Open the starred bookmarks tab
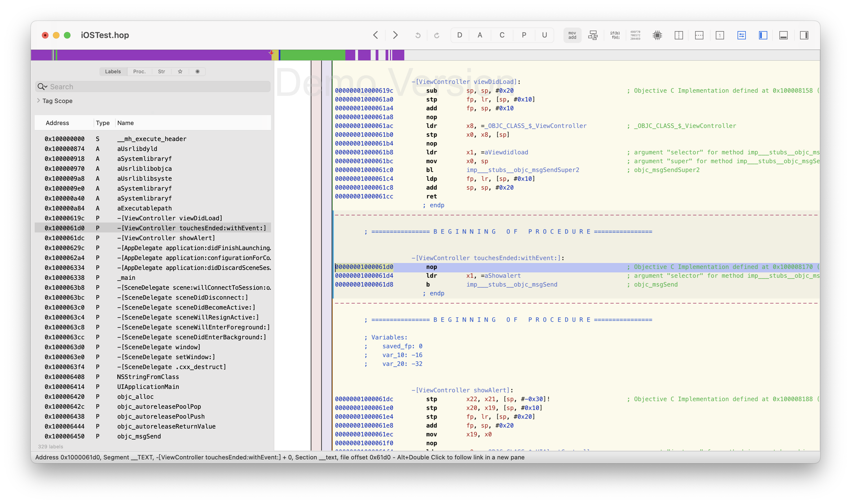Image resolution: width=851 pixels, height=504 pixels. click(x=180, y=71)
